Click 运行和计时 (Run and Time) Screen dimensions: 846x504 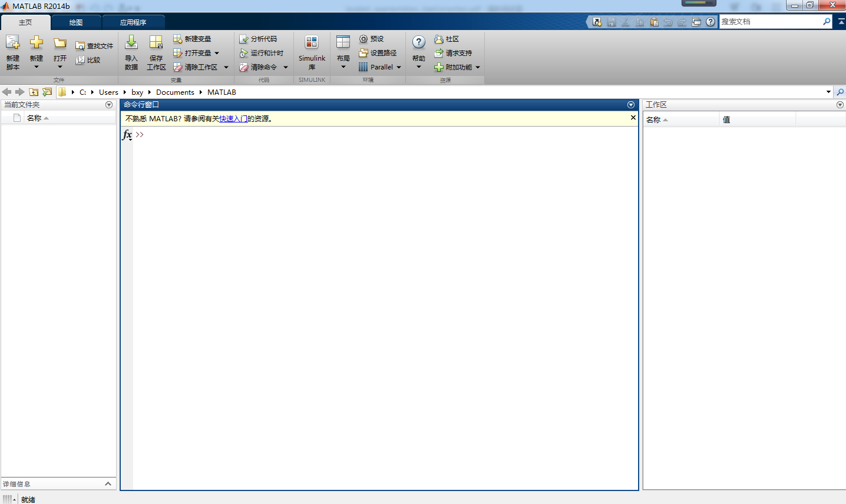[x=261, y=53]
